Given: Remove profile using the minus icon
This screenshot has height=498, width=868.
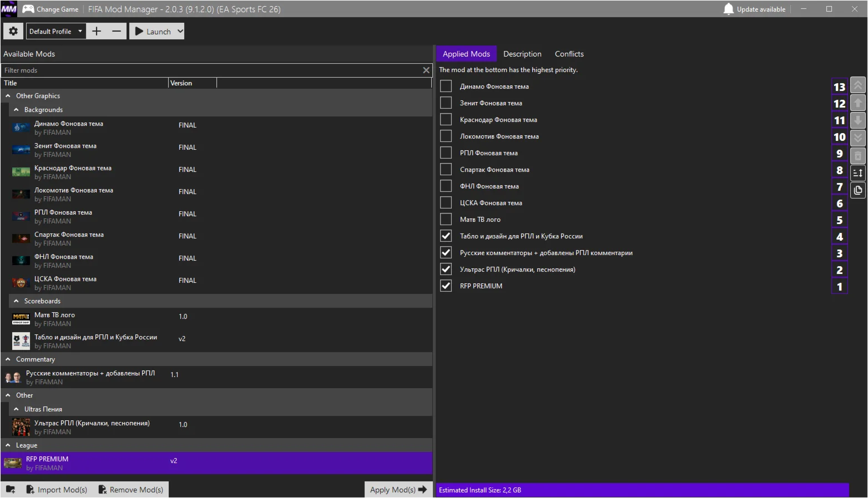Looking at the screenshot, I should pos(117,32).
